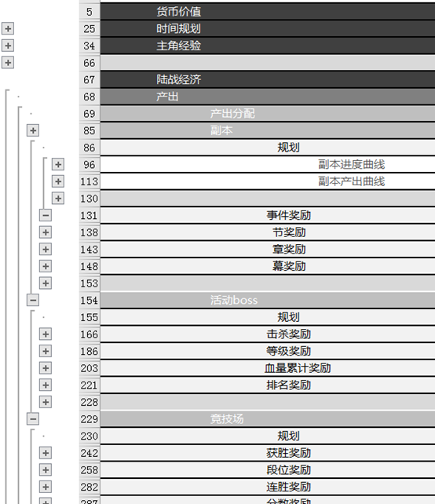Viewport: 435px width, 504px height.
Task: Select row header 155
Action: point(90,317)
